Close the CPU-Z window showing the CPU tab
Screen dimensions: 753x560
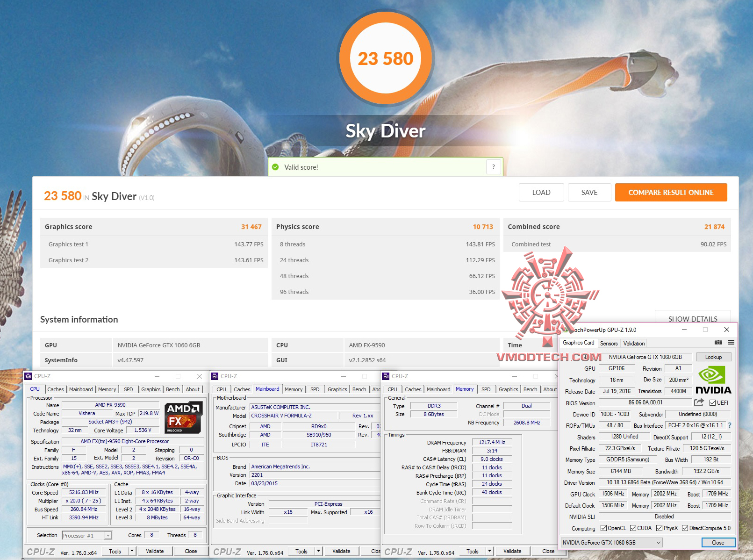[x=200, y=376]
